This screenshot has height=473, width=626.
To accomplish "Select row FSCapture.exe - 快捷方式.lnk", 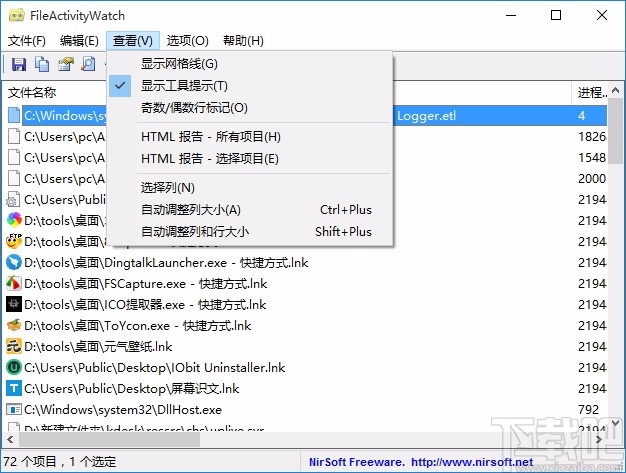I will [x=145, y=284].
